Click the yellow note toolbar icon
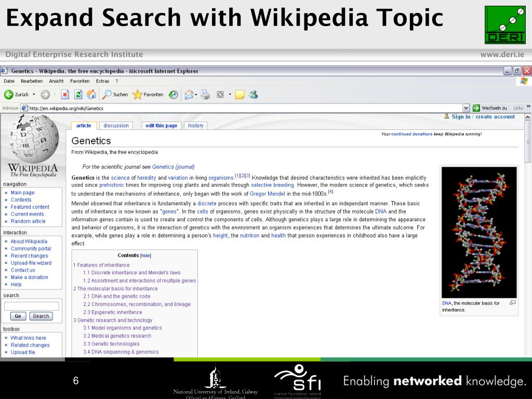This screenshot has width=532, height=399. pos(240,95)
